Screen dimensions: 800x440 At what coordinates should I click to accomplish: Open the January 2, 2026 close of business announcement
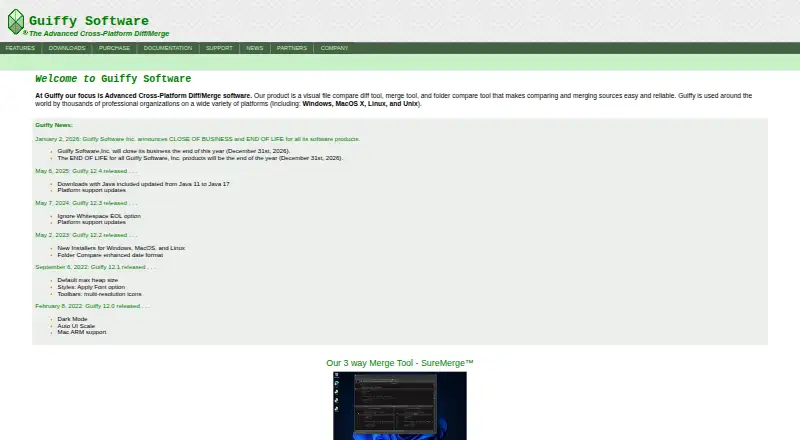(197, 139)
